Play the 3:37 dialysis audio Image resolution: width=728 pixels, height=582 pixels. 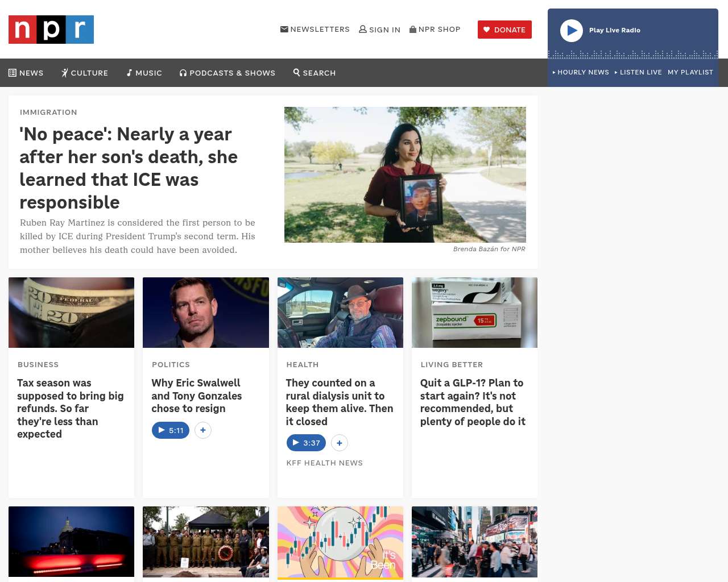(x=306, y=443)
